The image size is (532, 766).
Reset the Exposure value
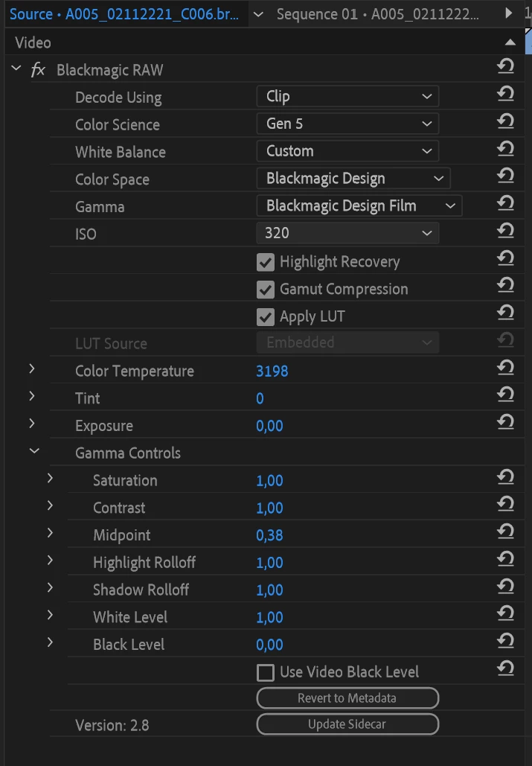[506, 421]
